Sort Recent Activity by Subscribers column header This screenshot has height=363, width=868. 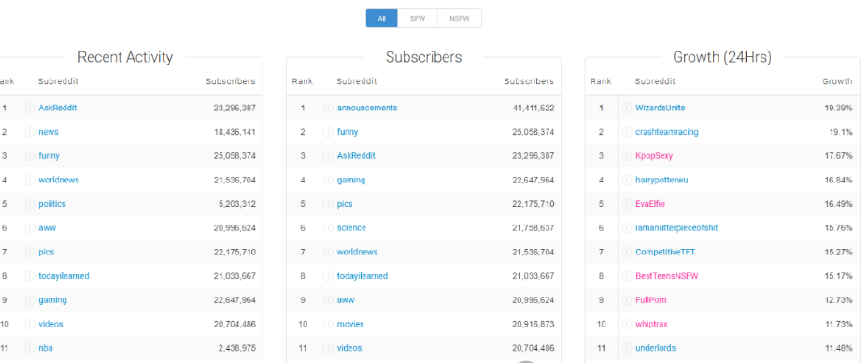[x=230, y=81]
